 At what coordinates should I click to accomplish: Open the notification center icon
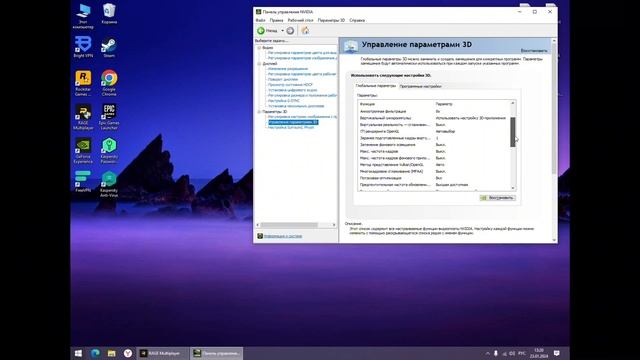(x=557, y=353)
